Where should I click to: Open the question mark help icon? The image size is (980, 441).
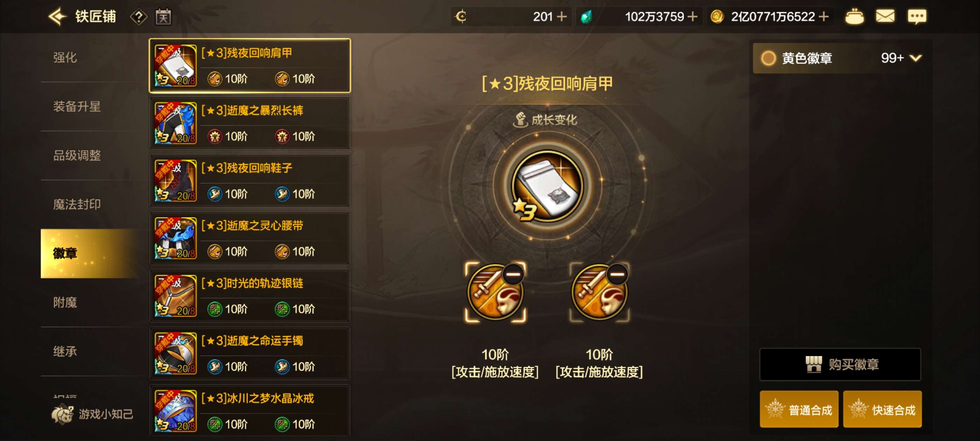[x=139, y=17]
